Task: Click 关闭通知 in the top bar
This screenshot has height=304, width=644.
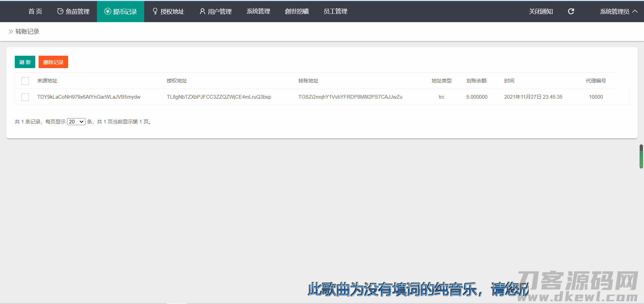Action: (x=541, y=11)
